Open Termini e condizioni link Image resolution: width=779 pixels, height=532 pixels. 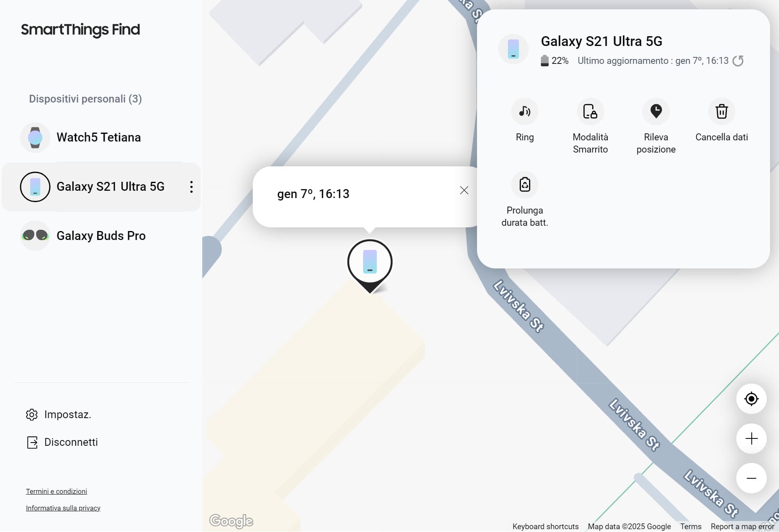[57, 492]
